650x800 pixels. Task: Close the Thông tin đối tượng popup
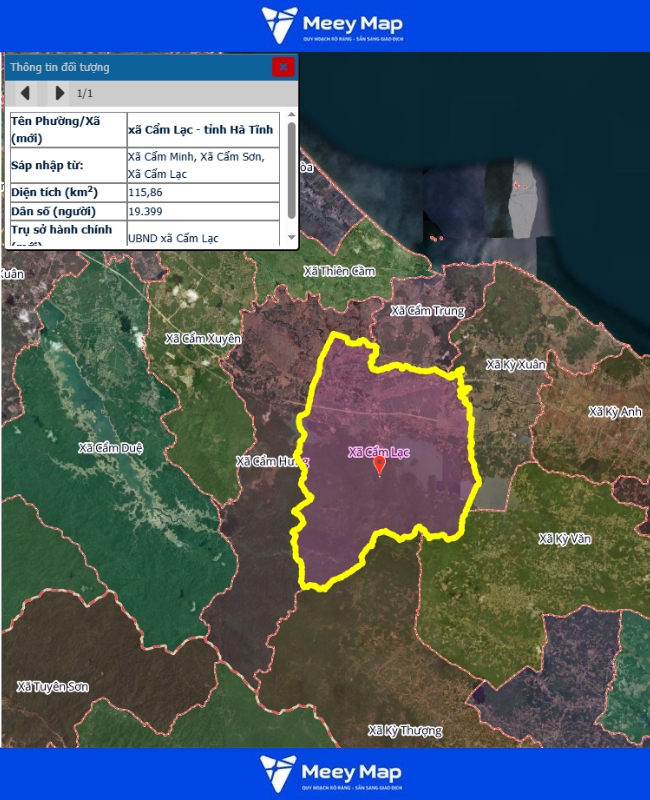[x=283, y=67]
